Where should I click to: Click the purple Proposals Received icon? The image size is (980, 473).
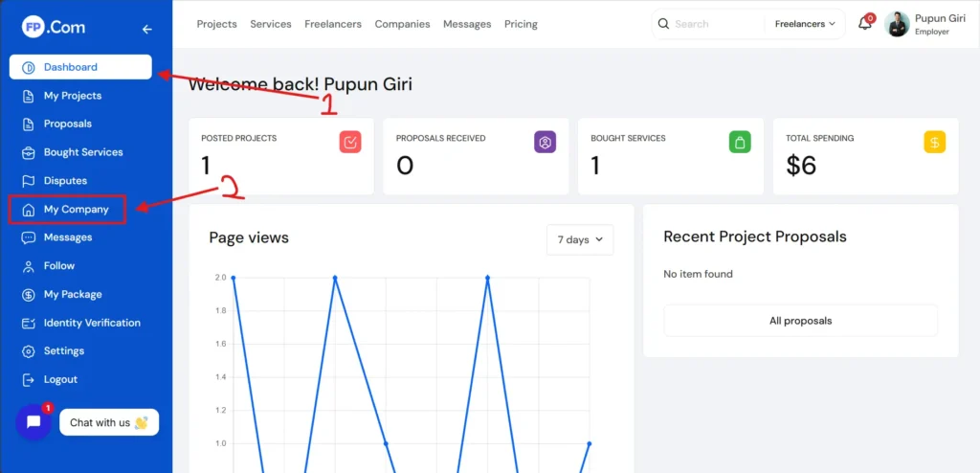545,143
